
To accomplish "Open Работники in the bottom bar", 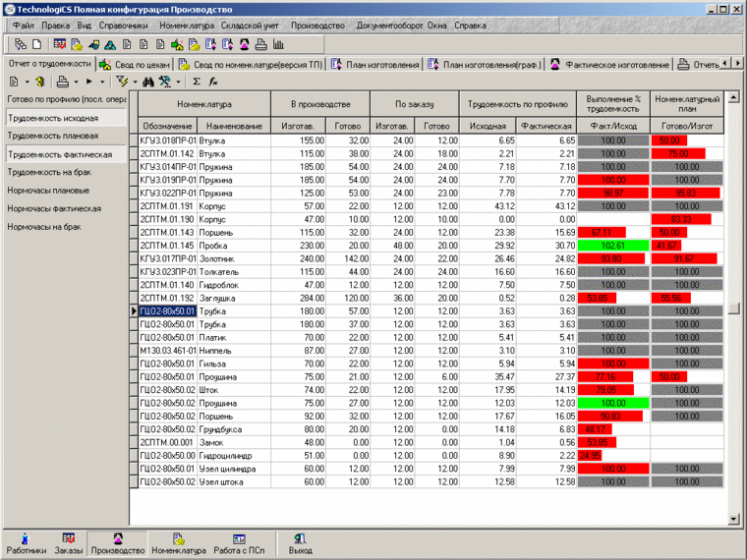I will (x=27, y=544).
